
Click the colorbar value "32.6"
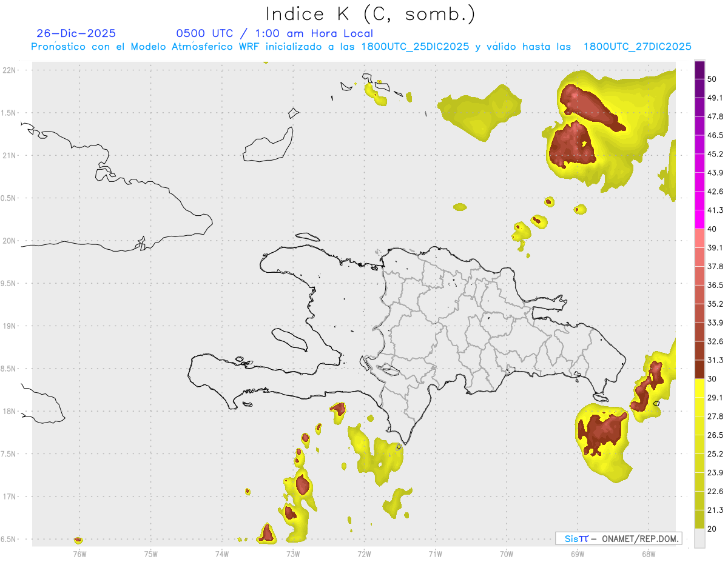[716, 341]
